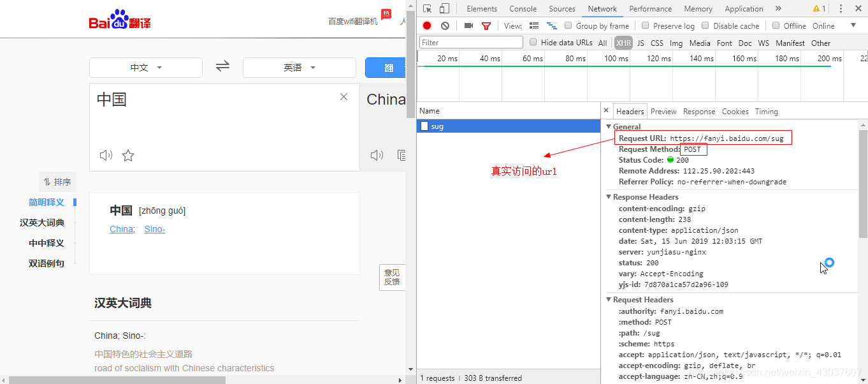The image size is (868, 384).
Task: Collapse the General section
Action: (x=609, y=126)
